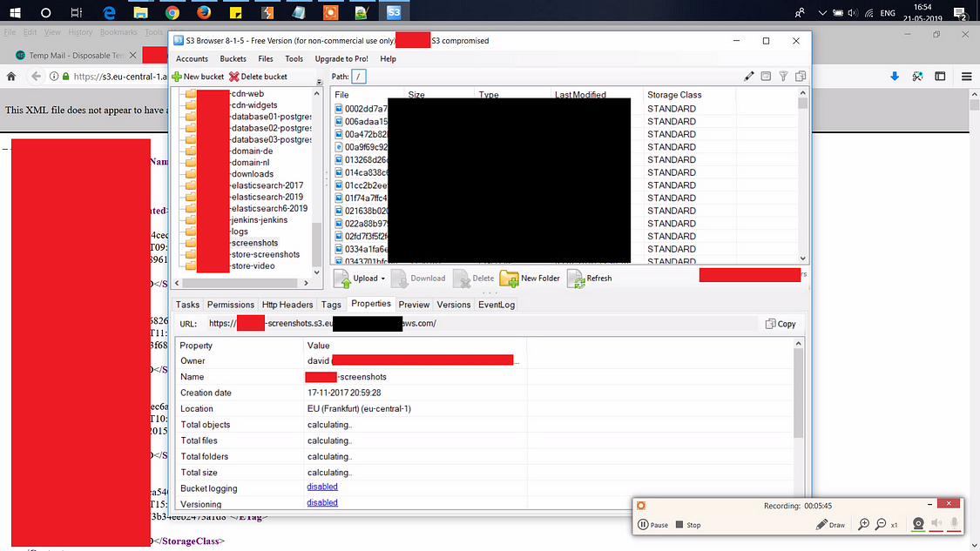The image size is (980, 551).
Task: Click the file list scroll-down arrow
Action: point(803,258)
